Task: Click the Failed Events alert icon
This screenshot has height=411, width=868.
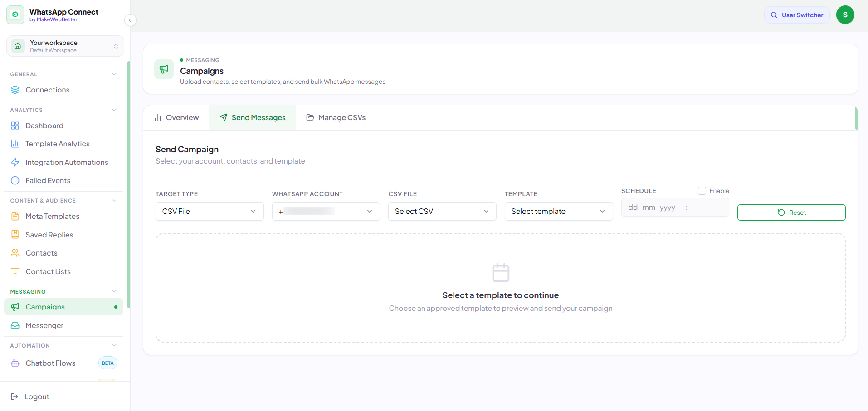Action: (x=15, y=180)
